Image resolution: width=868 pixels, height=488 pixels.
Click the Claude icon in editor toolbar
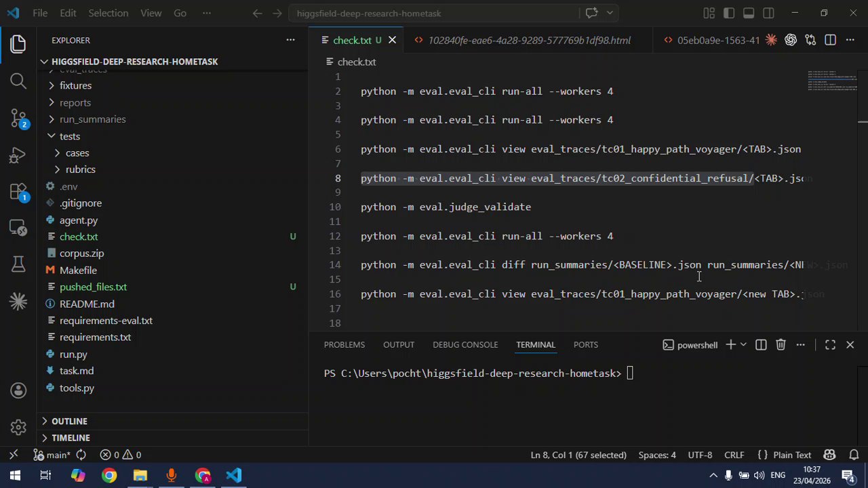[771, 40]
